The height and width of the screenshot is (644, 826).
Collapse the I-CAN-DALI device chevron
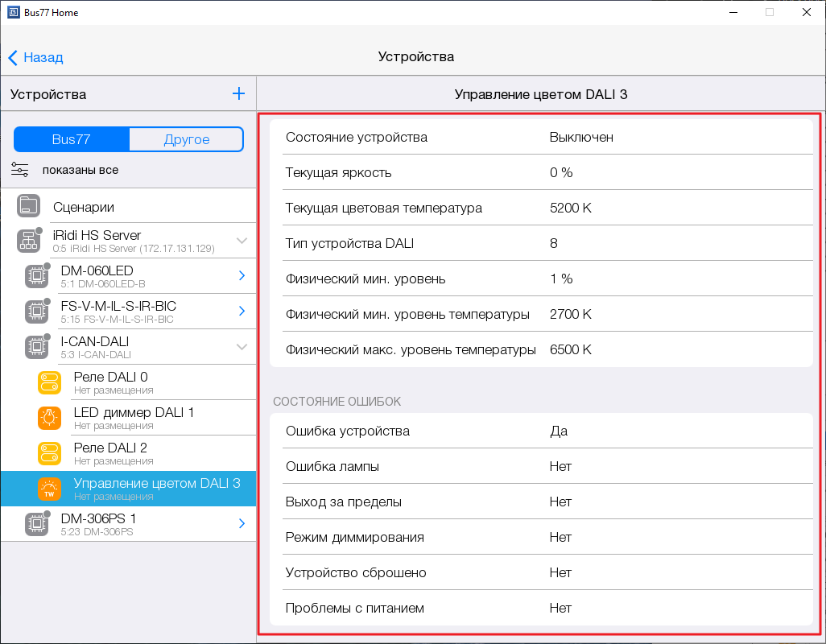point(242,347)
